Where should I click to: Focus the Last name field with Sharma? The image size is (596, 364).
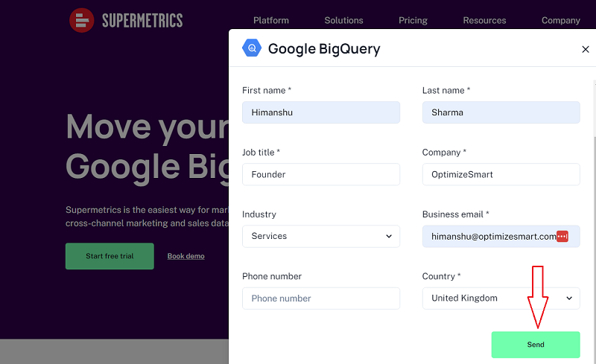point(501,112)
